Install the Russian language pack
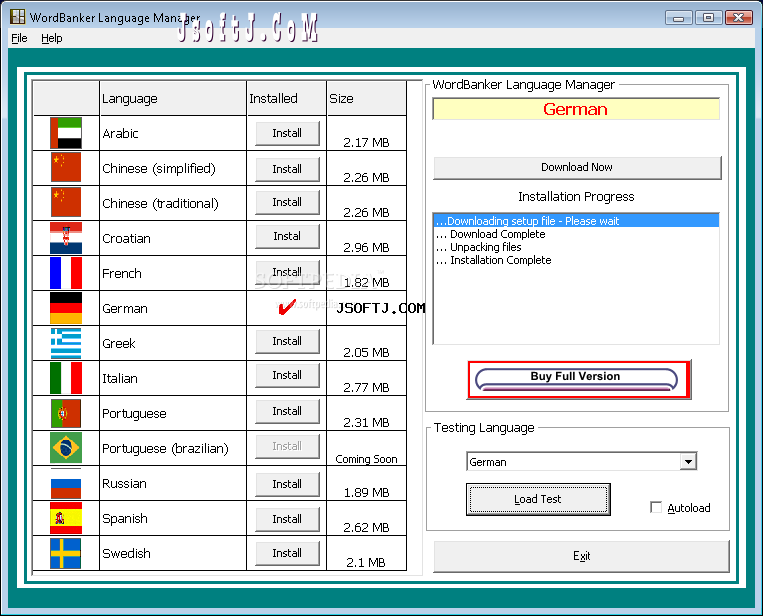Screen dimensions: 763x616 click(287, 484)
